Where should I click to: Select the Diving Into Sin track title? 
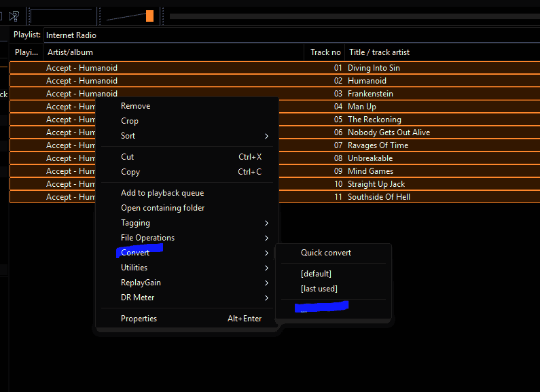click(x=374, y=68)
